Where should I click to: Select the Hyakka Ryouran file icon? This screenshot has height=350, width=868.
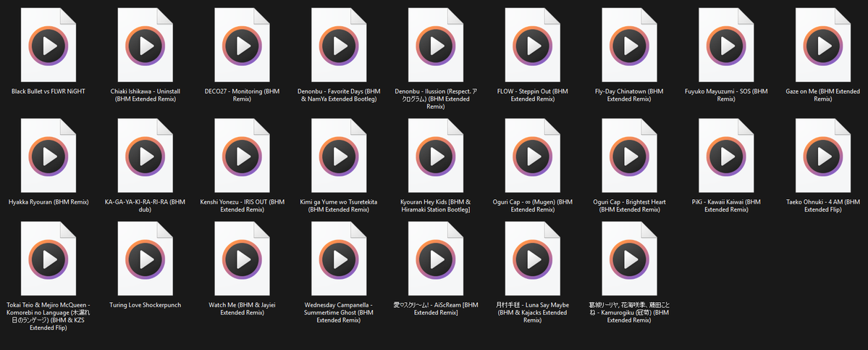tap(49, 156)
